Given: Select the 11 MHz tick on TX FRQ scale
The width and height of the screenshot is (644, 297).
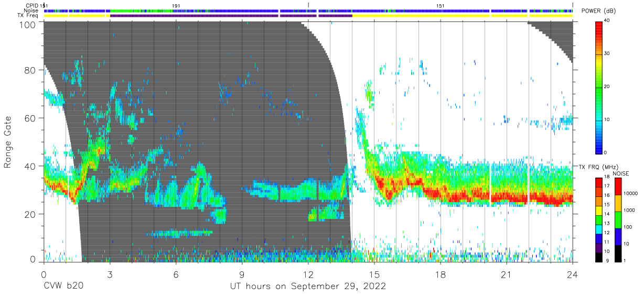Looking at the screenshot, I should pos(607,242).
